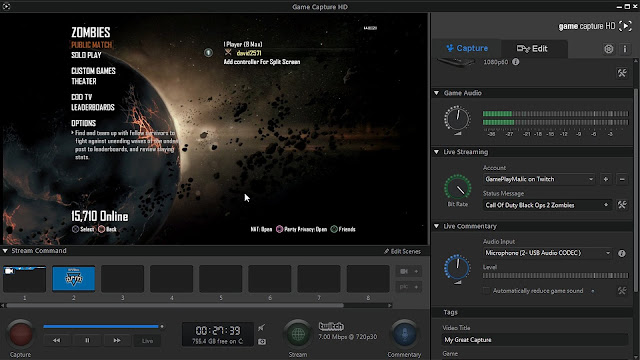Open the settings gear icon
This screenshot has width=640, height=360.
[x=609, y=49]
